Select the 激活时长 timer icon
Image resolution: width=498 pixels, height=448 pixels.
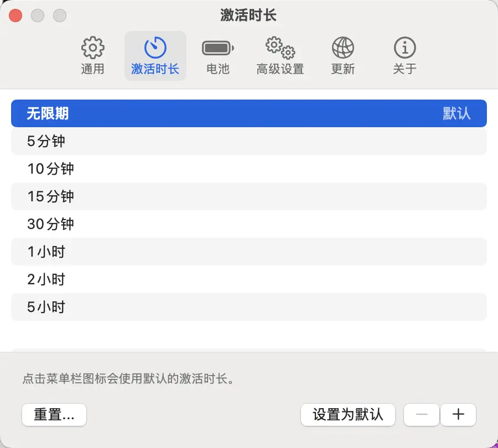(x=155, y=48)
